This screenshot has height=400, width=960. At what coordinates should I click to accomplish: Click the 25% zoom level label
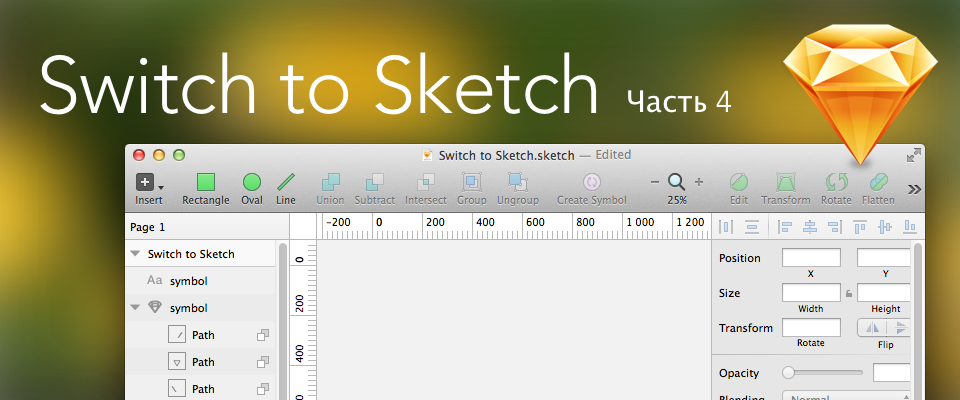click(x=677, y=200)
